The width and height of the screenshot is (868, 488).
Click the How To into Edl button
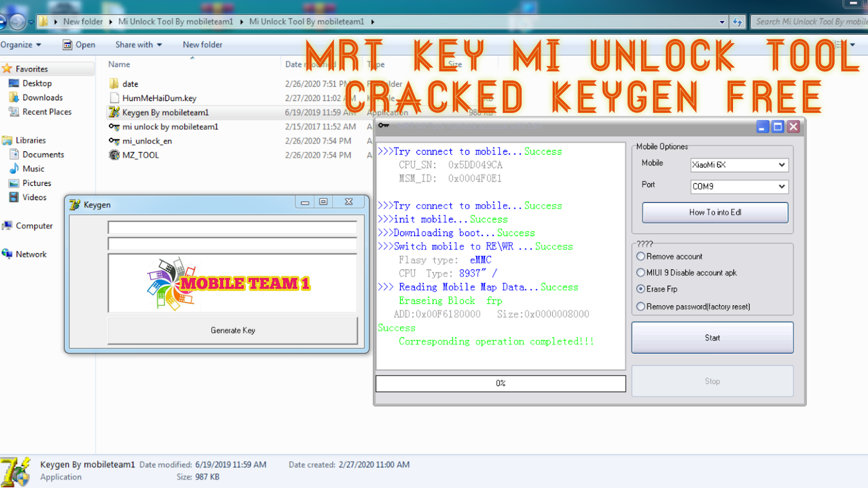(715, 213)
